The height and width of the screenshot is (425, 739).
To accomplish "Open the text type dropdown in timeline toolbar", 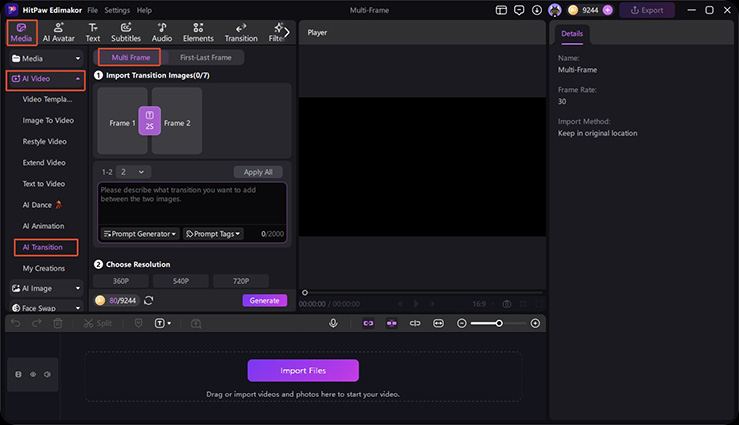I will click(163, 323).
